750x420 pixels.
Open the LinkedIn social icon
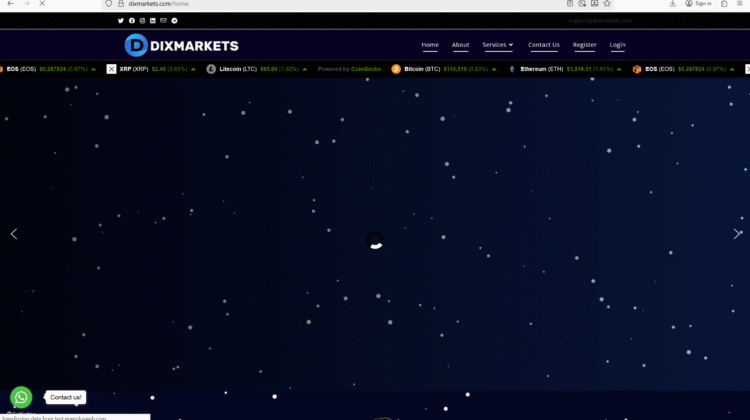click(x=153, y=20)
